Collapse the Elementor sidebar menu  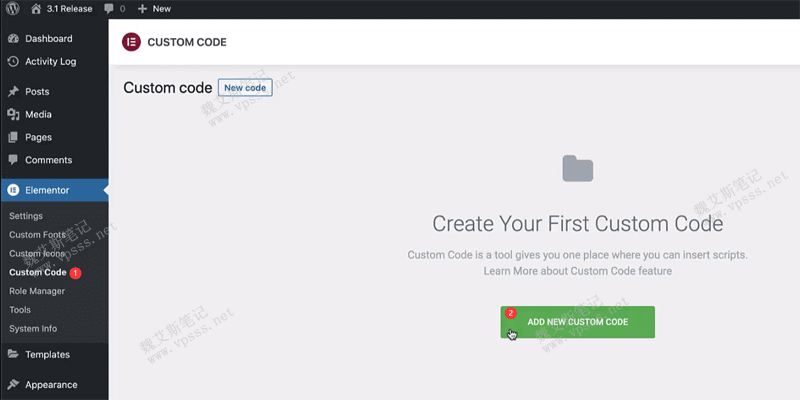click(x=47, y=189)
